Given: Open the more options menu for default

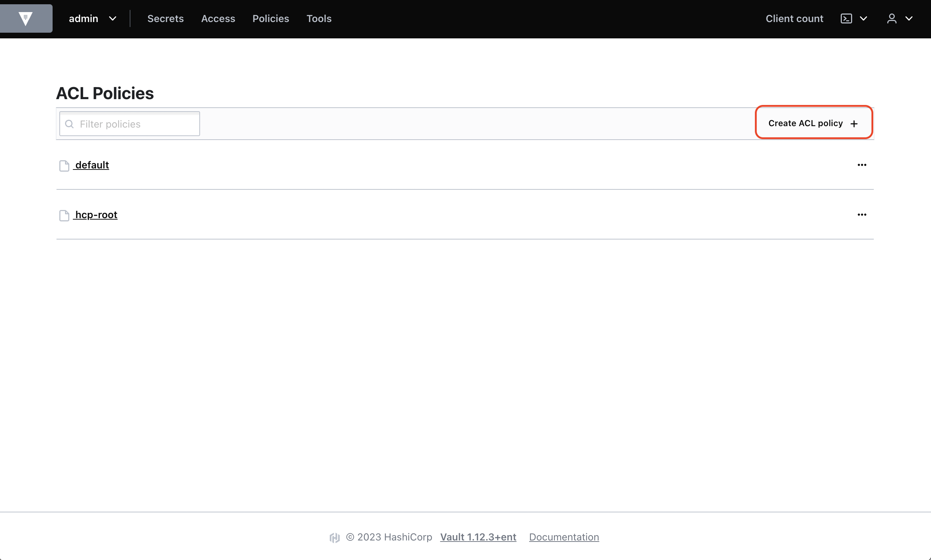Looking at the screenshot, I should click(862, 165).
